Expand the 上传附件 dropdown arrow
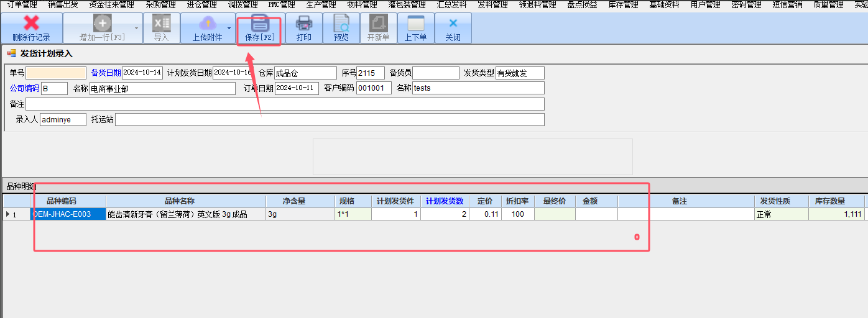868x318 pixels. tap(229, 29)
